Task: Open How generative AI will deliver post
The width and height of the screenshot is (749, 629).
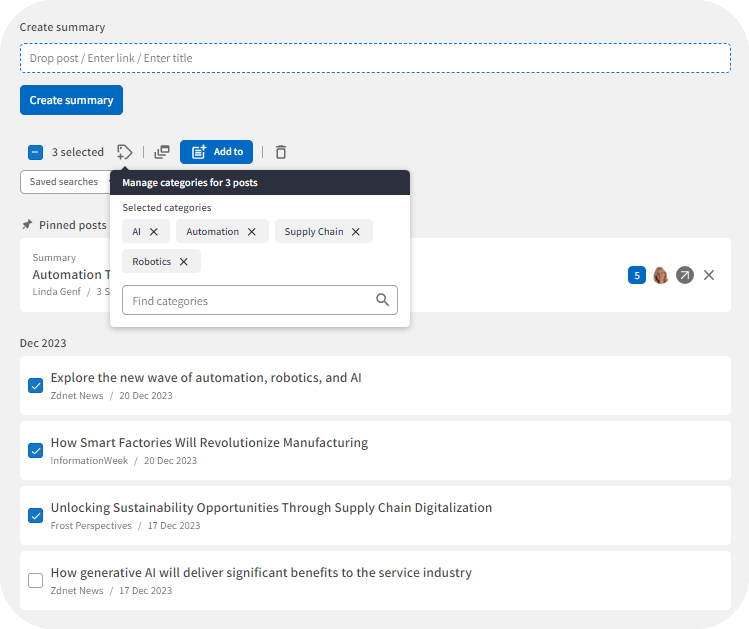Action: 261,572
